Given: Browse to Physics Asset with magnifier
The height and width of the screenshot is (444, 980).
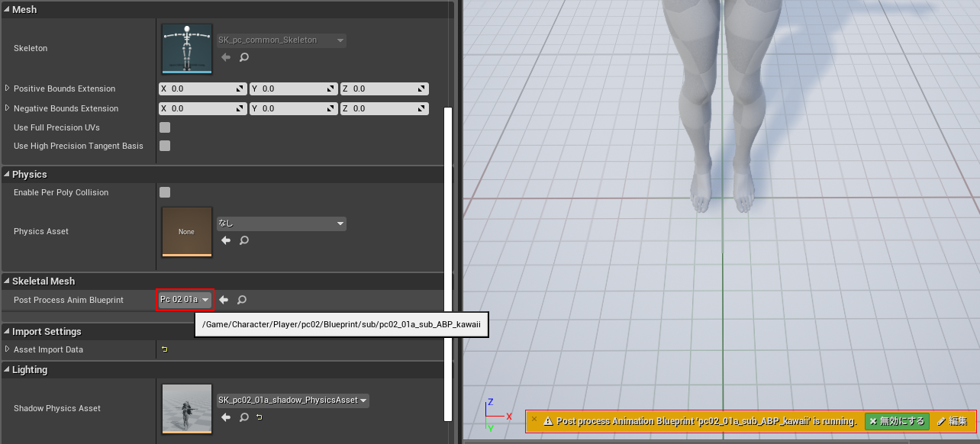Looking at the screenshot, I should (x=244, y=240).
